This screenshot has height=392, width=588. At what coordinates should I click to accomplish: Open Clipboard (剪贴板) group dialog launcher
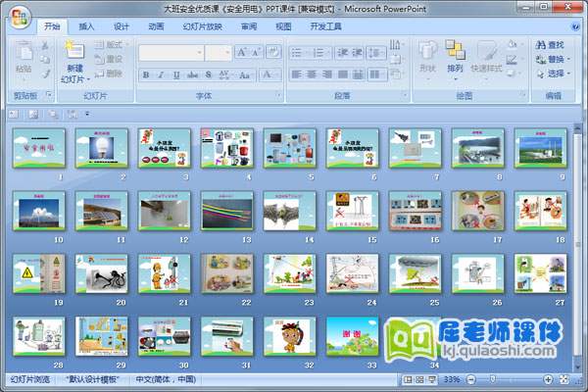point(50,96)
